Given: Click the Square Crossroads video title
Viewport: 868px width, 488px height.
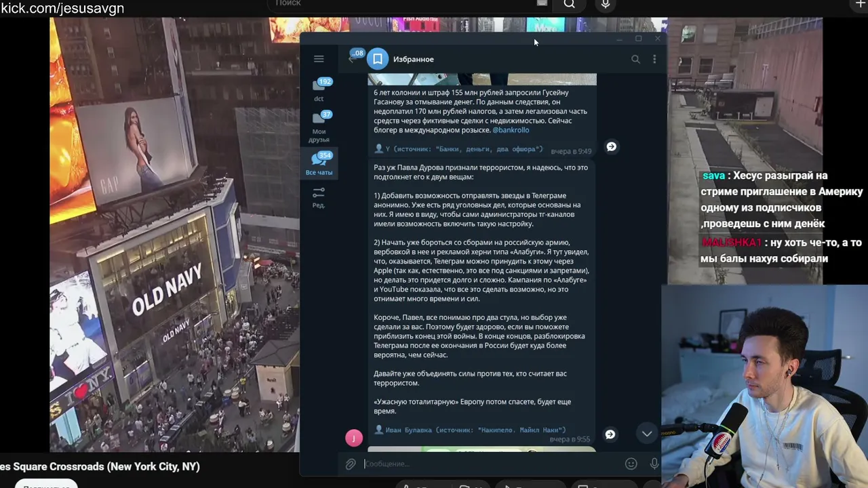Looking at the screenshot, I should [100, 467].
